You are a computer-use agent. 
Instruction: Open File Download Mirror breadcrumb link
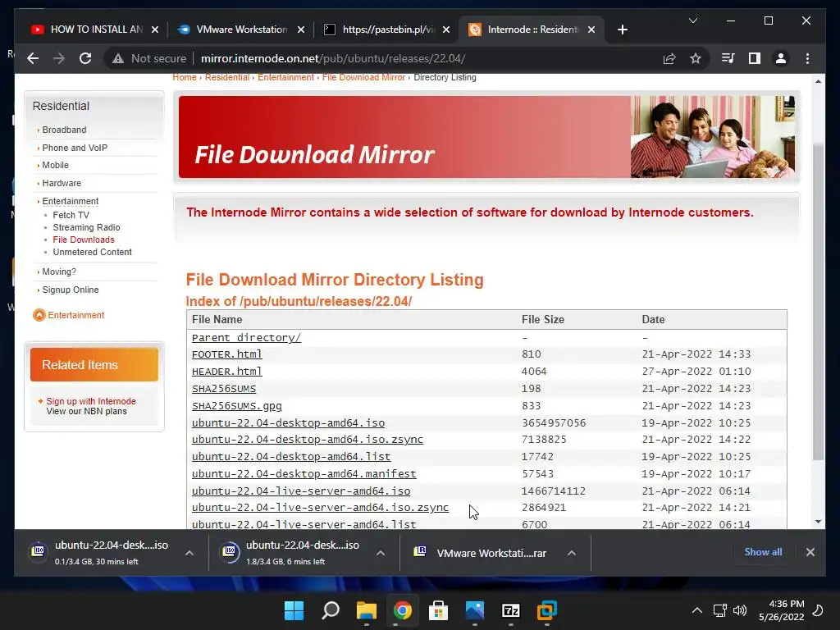(x=363, y=77)
